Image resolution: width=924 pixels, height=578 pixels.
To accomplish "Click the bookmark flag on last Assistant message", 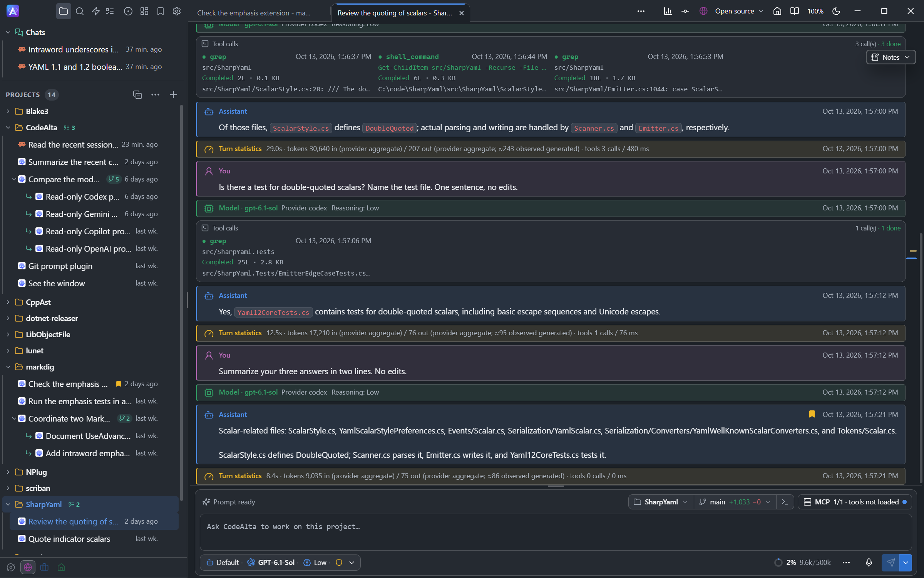I will [x=812, y=414].
